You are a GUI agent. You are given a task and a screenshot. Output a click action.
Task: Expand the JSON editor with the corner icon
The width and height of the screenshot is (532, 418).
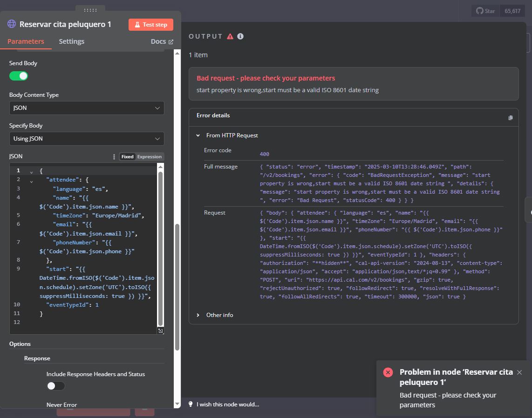tap(160, 331)
